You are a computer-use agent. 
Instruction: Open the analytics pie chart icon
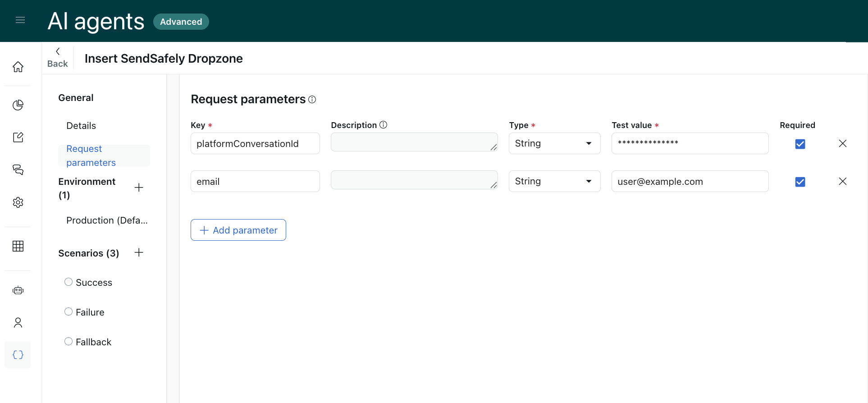point(18,105)
